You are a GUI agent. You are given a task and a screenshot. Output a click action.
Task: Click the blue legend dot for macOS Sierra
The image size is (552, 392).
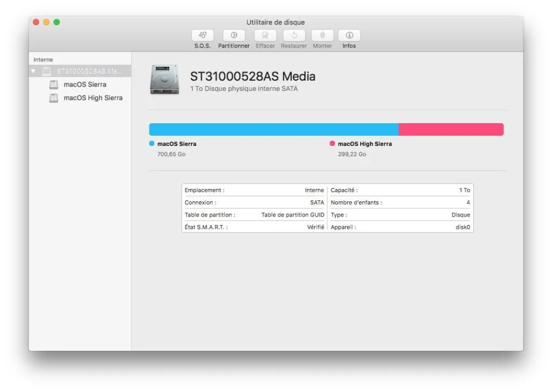tap(151, 143)
